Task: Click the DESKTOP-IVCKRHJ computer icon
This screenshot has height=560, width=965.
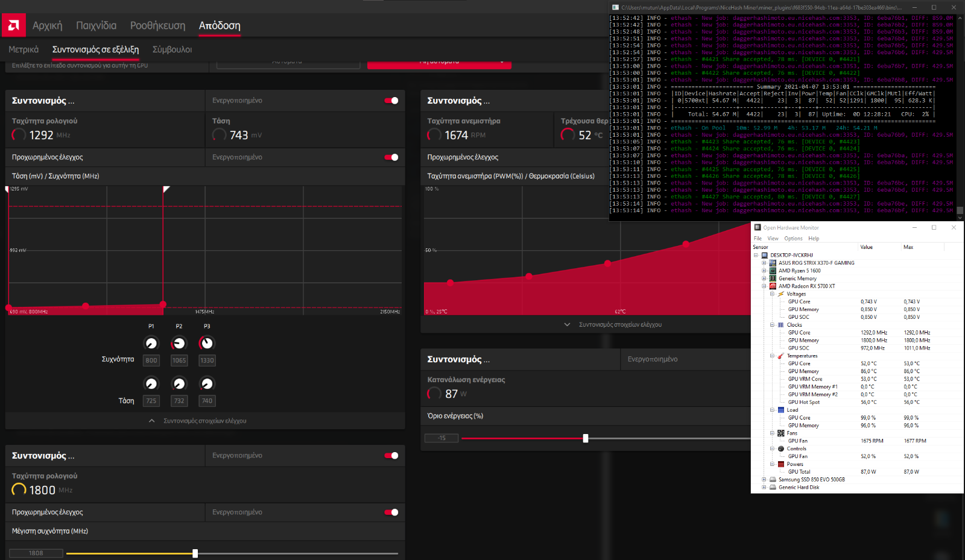Action: click(765, 255)
